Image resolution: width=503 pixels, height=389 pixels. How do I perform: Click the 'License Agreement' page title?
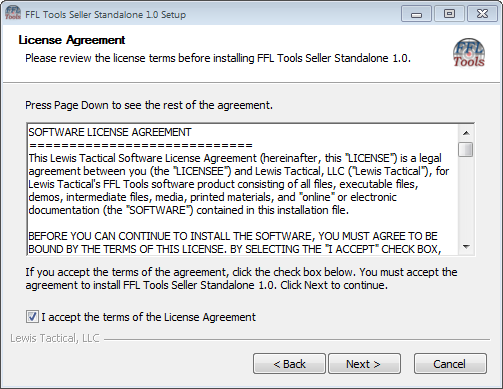click(72, 40)
